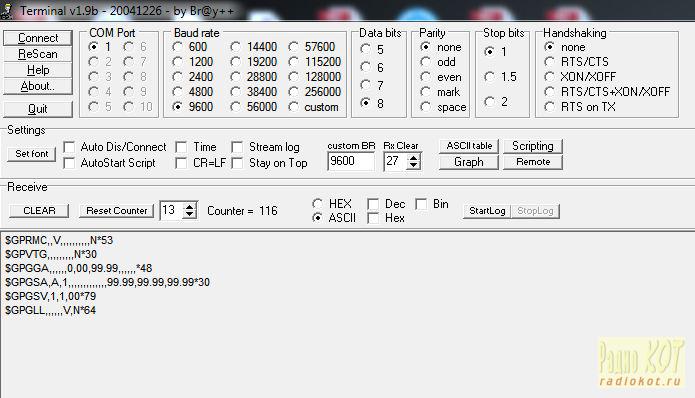Enable Stream log checkbox
The width and height of the screenshot is (695, 398).
[237, 147]
